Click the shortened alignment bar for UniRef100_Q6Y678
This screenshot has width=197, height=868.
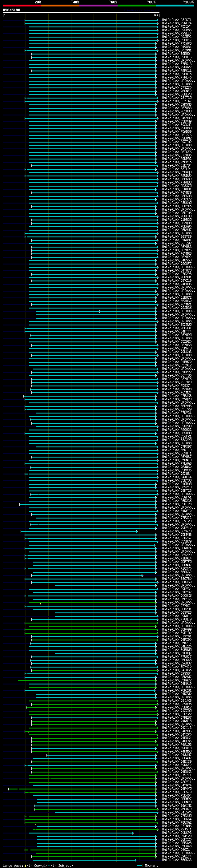[x=79, y=532]
